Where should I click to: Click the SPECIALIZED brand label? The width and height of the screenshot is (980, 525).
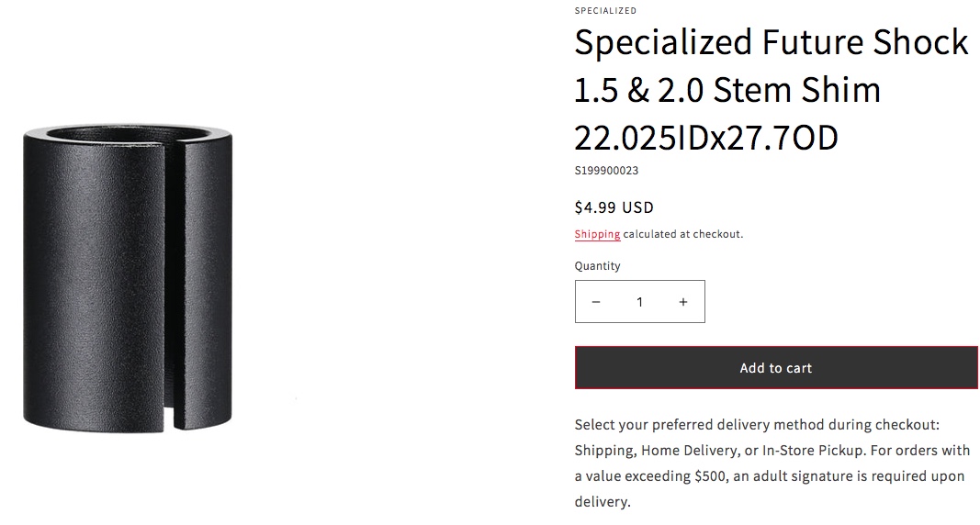point(605,11)
